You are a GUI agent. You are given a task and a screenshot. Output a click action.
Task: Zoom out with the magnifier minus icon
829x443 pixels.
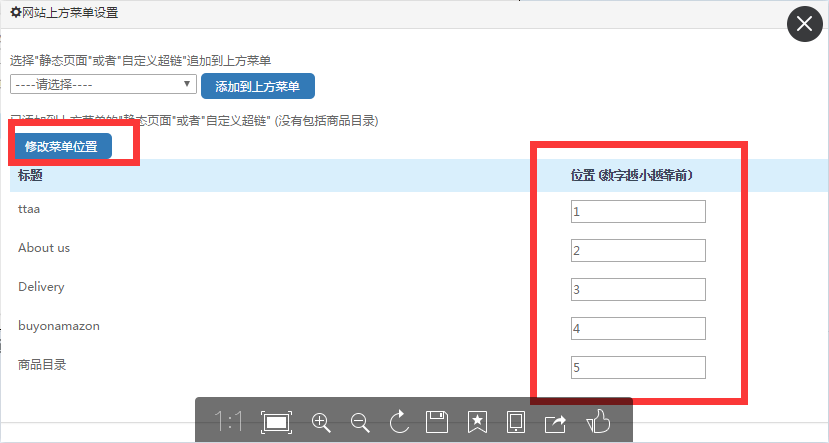coord(360,422)
